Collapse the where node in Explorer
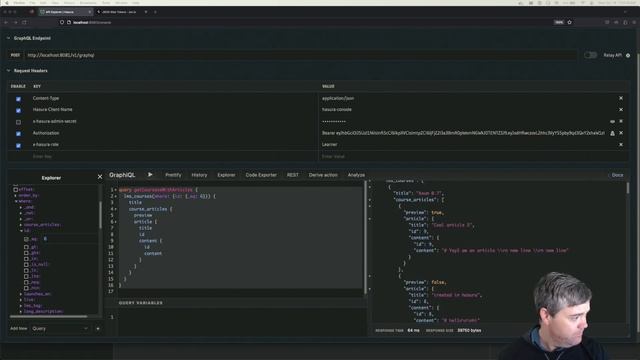640x360 pixels. tap(16, 201)
